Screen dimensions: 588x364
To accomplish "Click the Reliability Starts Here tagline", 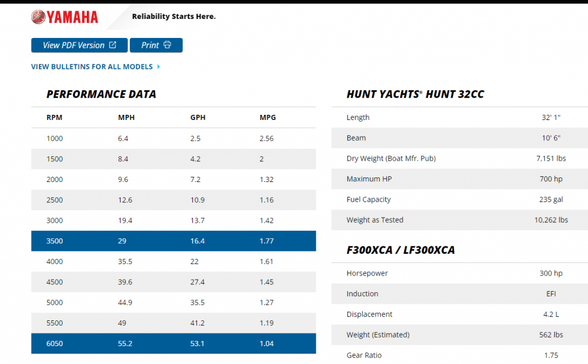I will [173, 17].
